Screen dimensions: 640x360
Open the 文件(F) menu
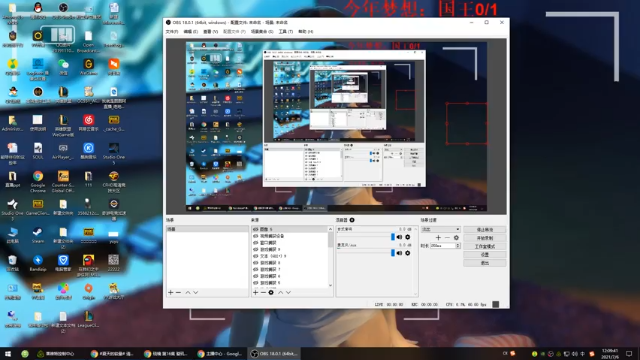172,31
